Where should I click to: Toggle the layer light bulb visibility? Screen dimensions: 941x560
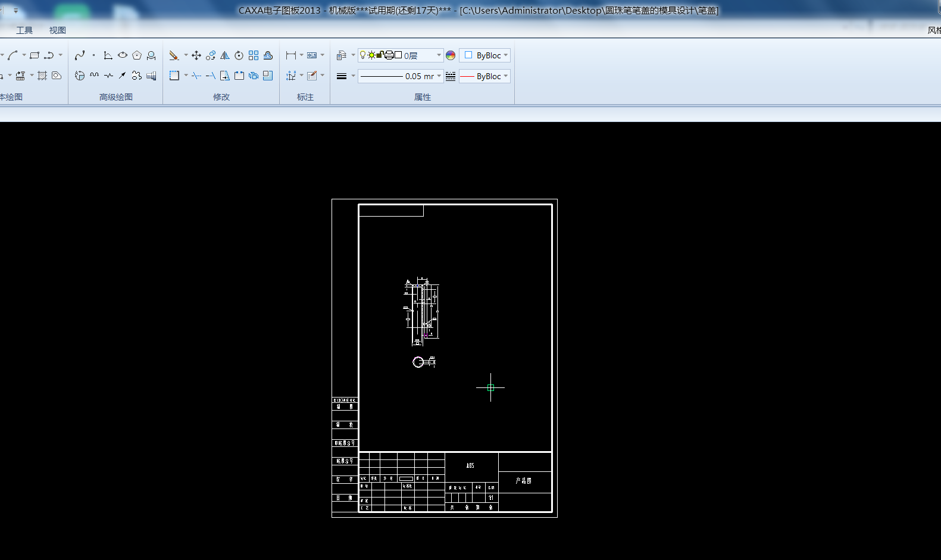(362, 55)
